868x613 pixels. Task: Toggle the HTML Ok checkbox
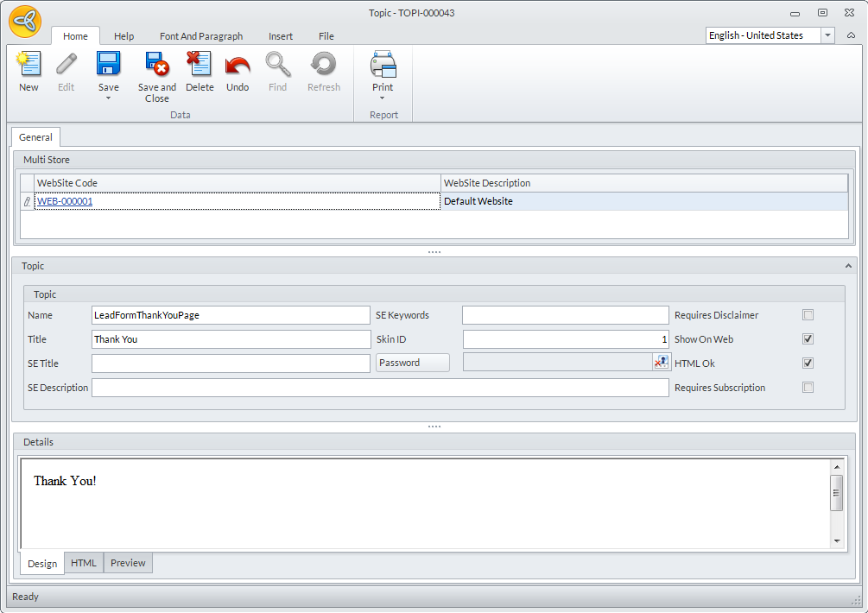point(808,363)
